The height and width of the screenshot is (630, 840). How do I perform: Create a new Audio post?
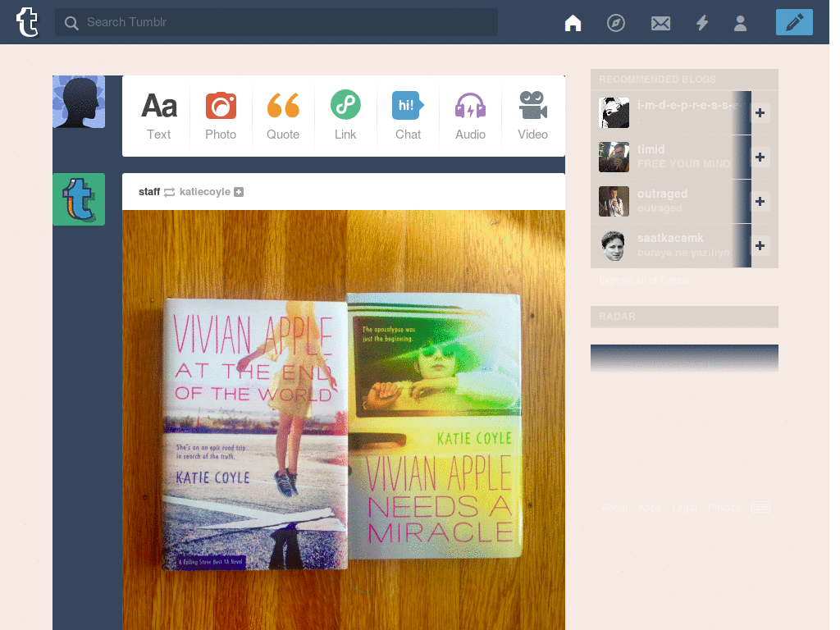pos(470,116)
